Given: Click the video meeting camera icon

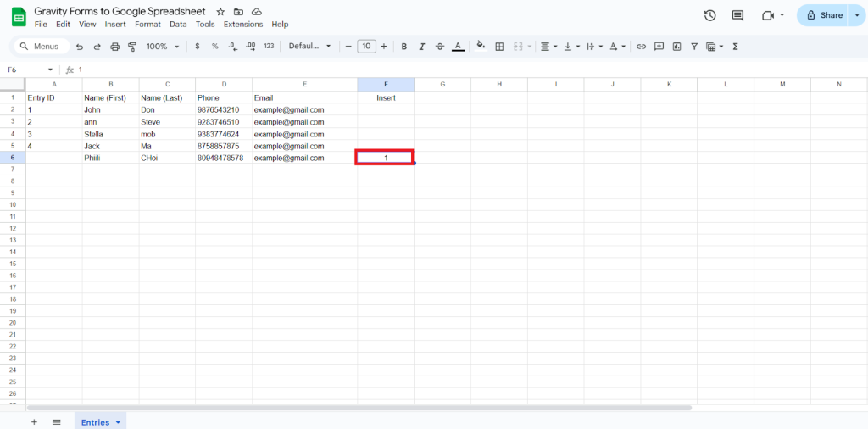Looking at the screenshot, I should (768, 15).
